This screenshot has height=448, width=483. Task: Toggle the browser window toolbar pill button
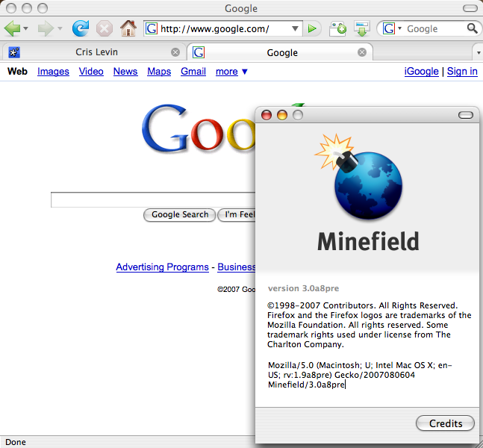pos(470,8)
